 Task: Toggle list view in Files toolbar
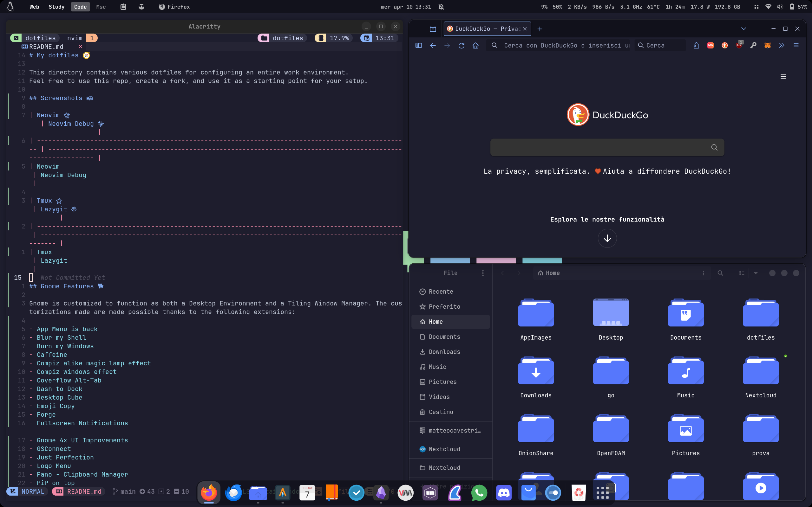[x=742, y=273]
